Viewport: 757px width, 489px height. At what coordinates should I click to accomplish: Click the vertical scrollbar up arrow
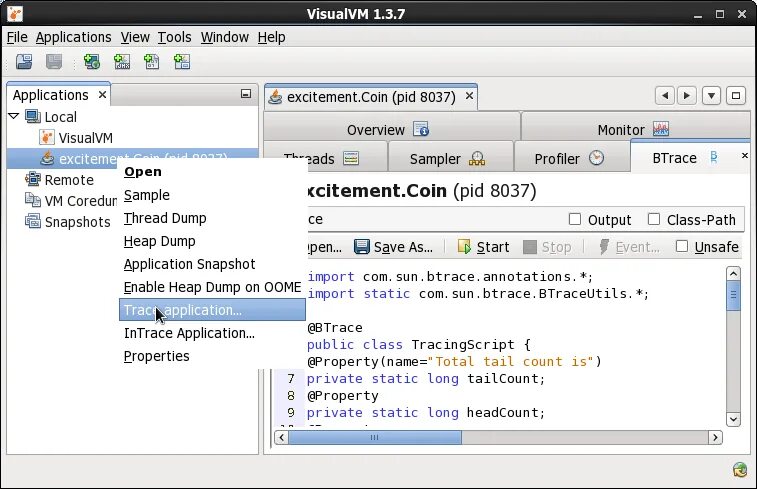click(x=733, y=274)
